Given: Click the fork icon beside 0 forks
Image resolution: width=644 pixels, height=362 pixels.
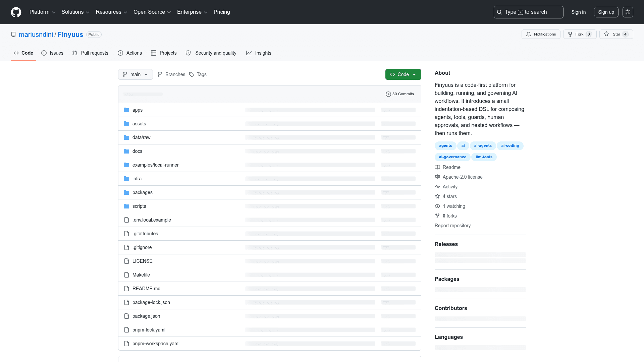Looking at the screenshot, I should (x=437, y=216).
